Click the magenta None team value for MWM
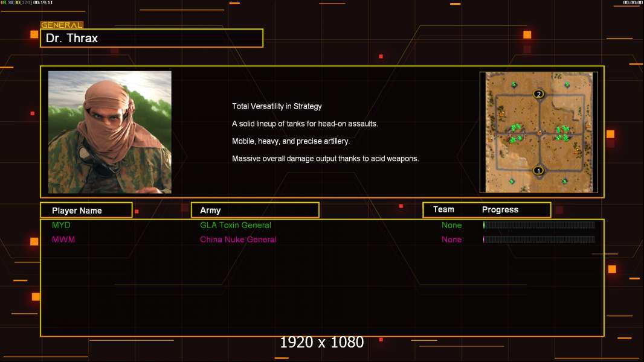Viewport: 644px width, 362px height. 451,240
